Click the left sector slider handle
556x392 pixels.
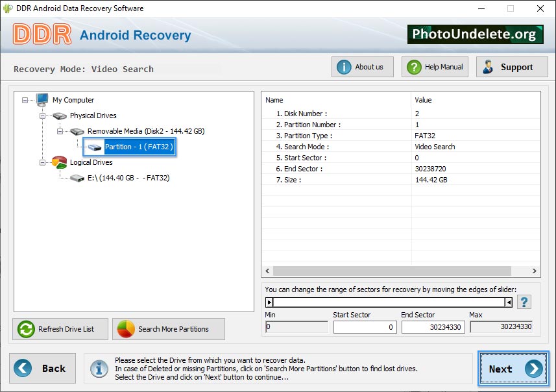point(269,302)
